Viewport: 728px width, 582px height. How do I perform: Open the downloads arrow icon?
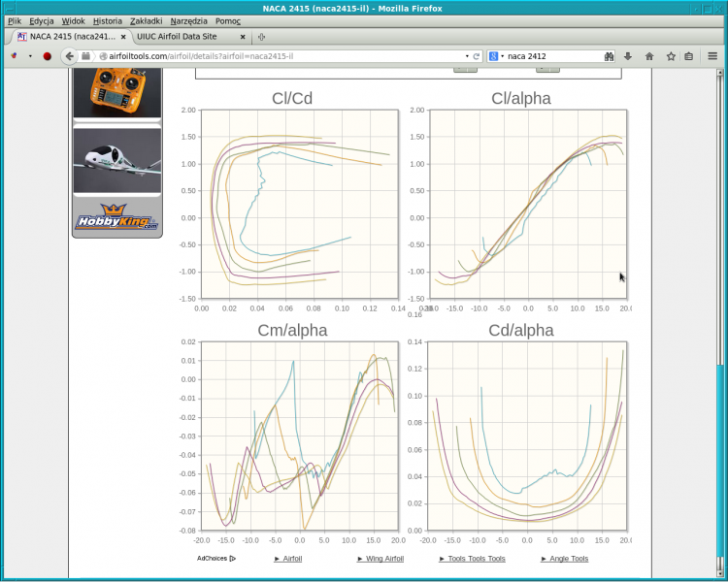pyautogui.click(x=628, y=56)
